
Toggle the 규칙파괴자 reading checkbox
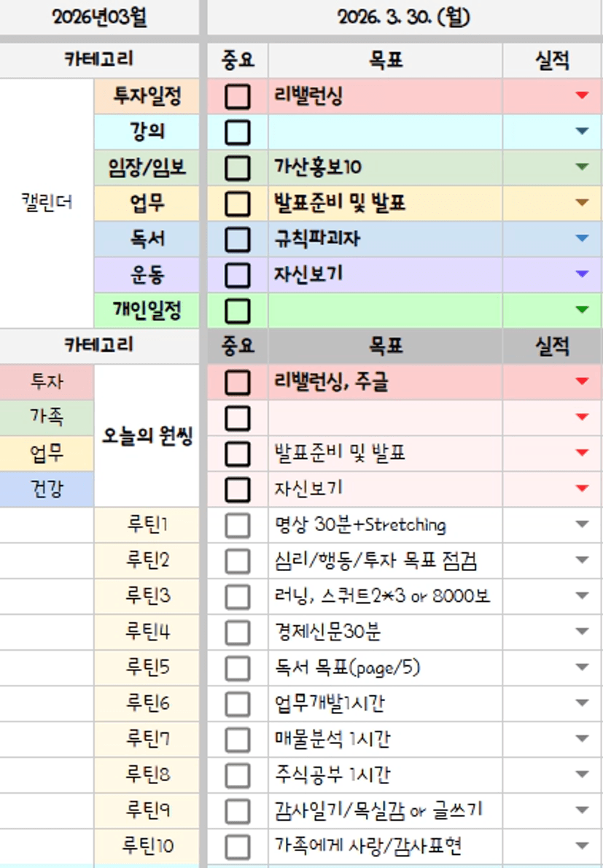(x=237, y=239)
